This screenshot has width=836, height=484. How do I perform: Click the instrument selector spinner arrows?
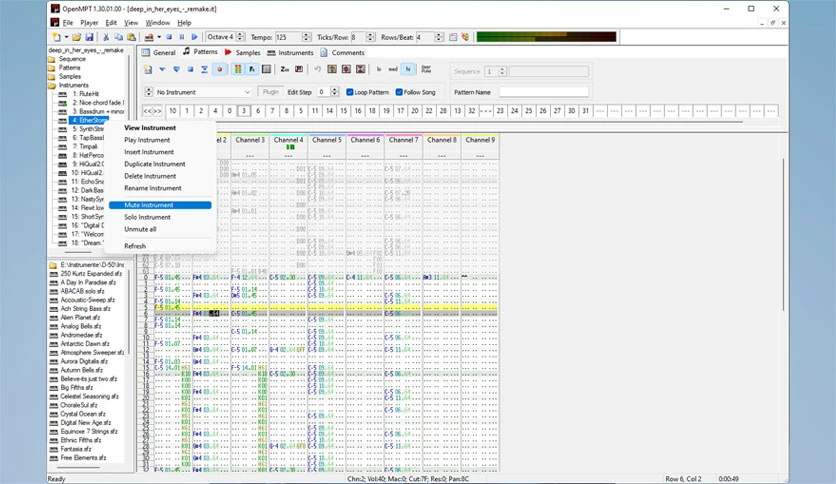[149, 92]
